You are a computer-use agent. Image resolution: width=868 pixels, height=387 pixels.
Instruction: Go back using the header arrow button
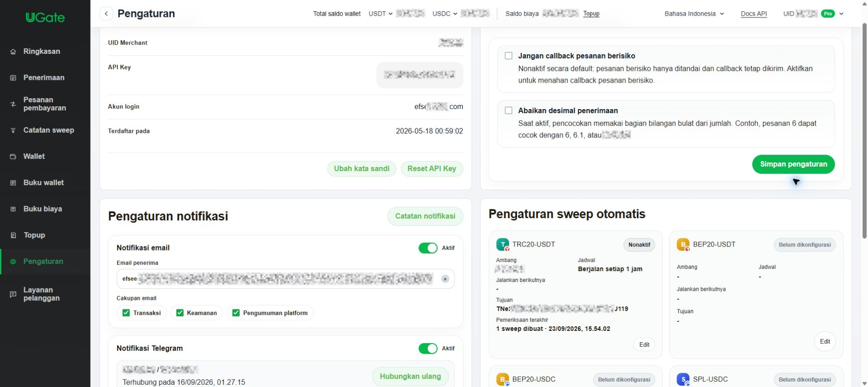pos(106,14)
